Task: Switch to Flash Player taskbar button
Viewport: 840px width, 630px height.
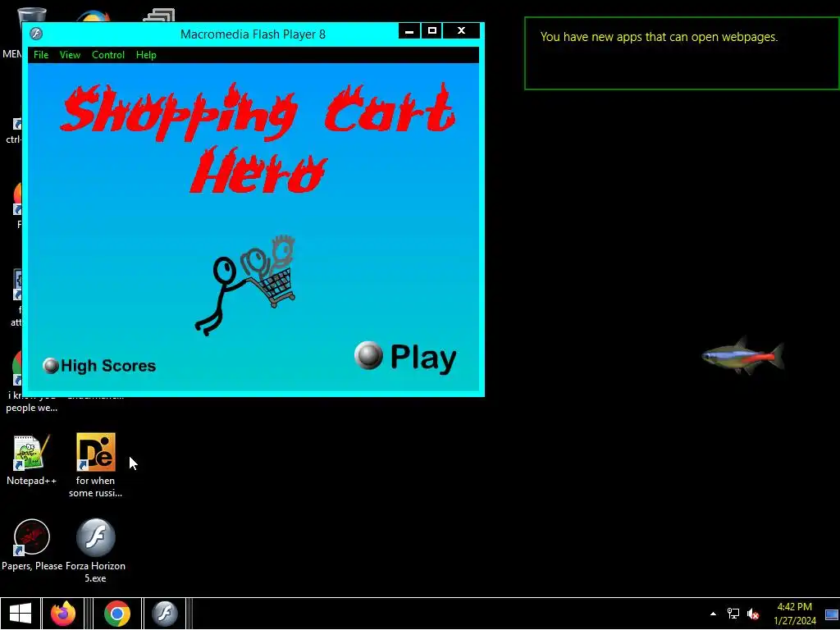Action: coord(164,614)
